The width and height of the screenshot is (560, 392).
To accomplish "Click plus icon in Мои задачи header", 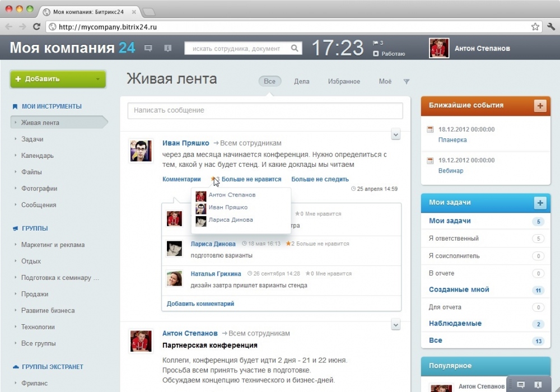I will pos(540,203).
